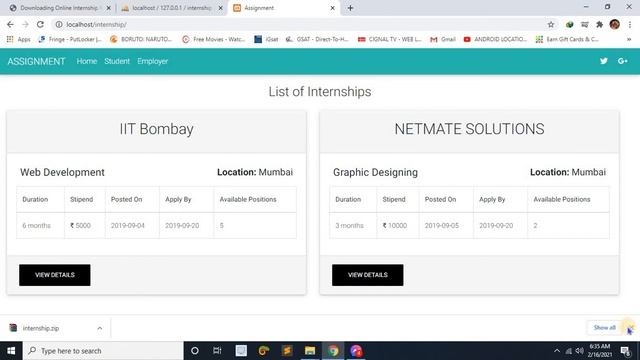This screenshot has height=360, width=640.
Task: Open Sublime Text from the taskbar
Action: 287,351
